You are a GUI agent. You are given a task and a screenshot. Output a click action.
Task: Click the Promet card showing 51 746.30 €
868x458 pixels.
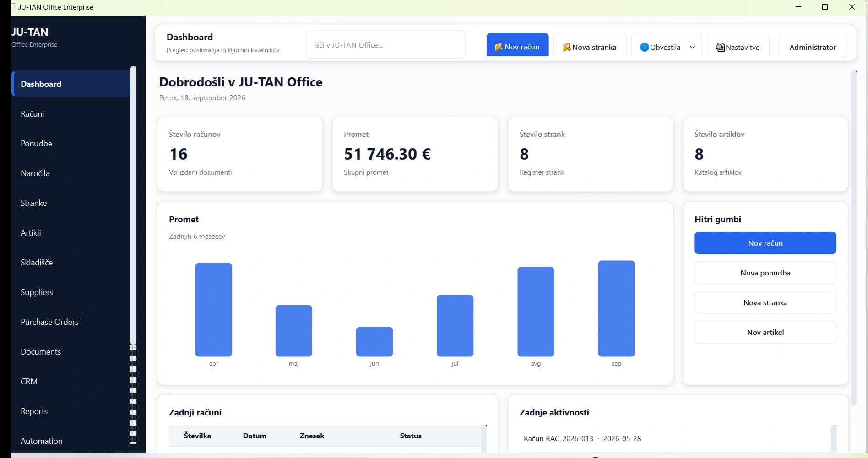pos(415,154)
